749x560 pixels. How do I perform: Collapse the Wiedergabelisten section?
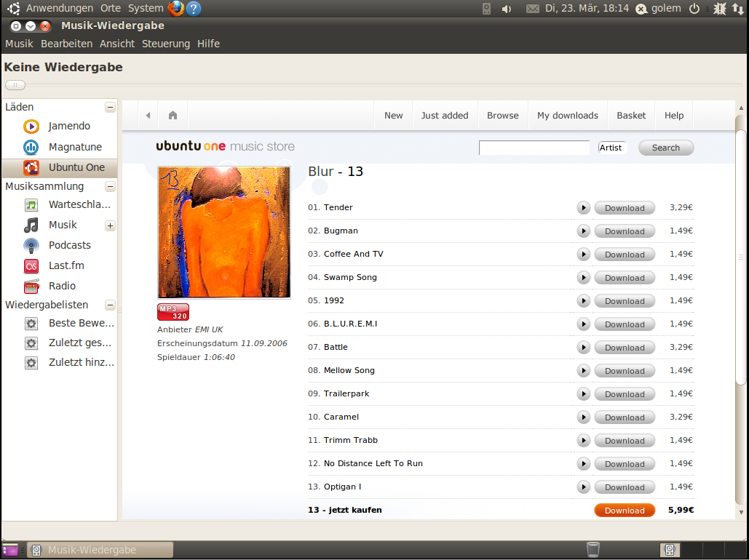pyautogui.click(x=110, y=305)
